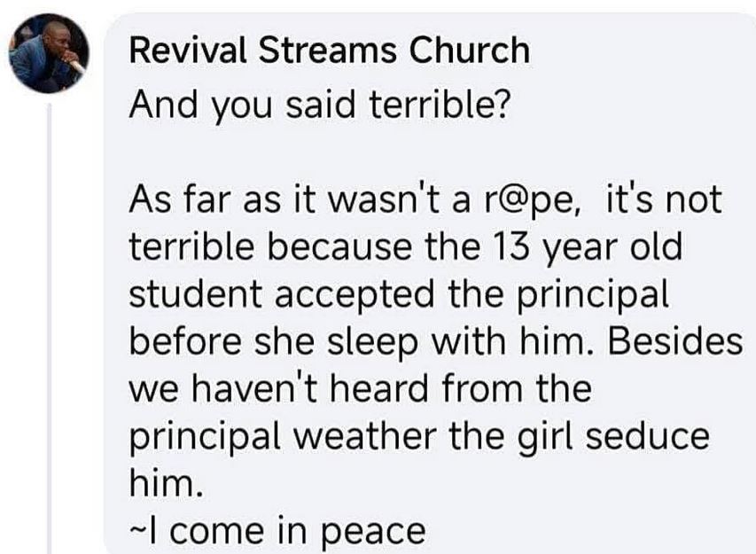This screenshot has height=554, width=756.
Task: Click the line starting "before she"
Action: (436, 341)
